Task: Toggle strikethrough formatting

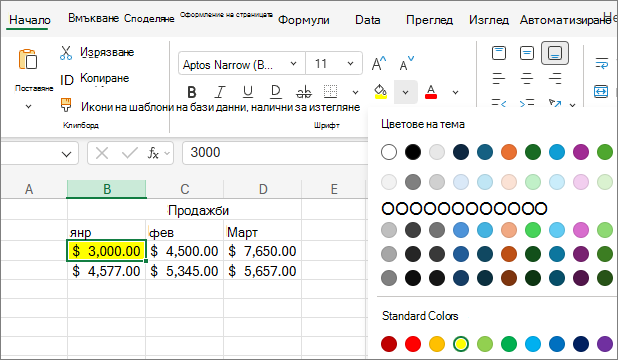Action: click(x=303, y=92)
